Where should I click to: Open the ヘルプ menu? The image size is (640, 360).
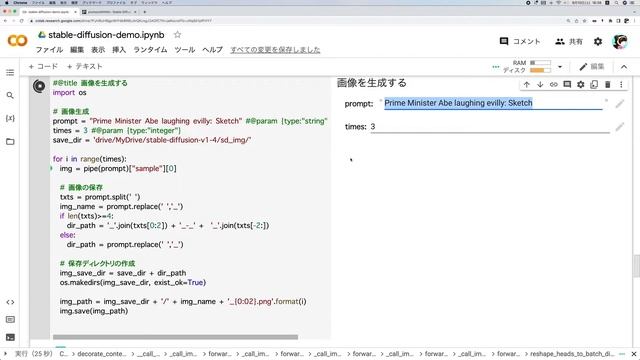point(213,50)
